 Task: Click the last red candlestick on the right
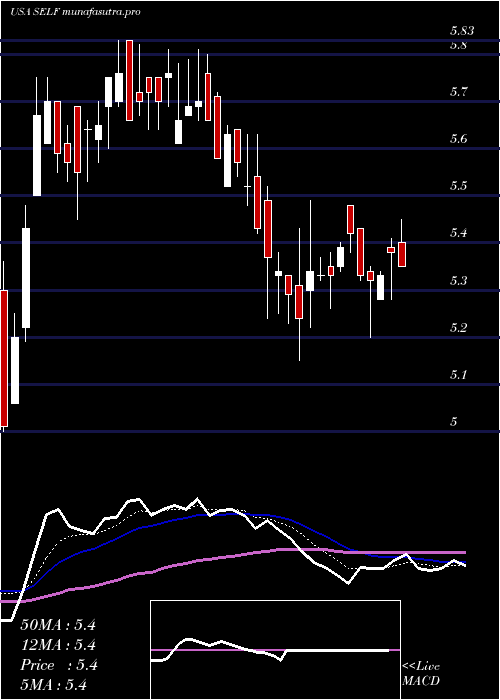(402, 254)
